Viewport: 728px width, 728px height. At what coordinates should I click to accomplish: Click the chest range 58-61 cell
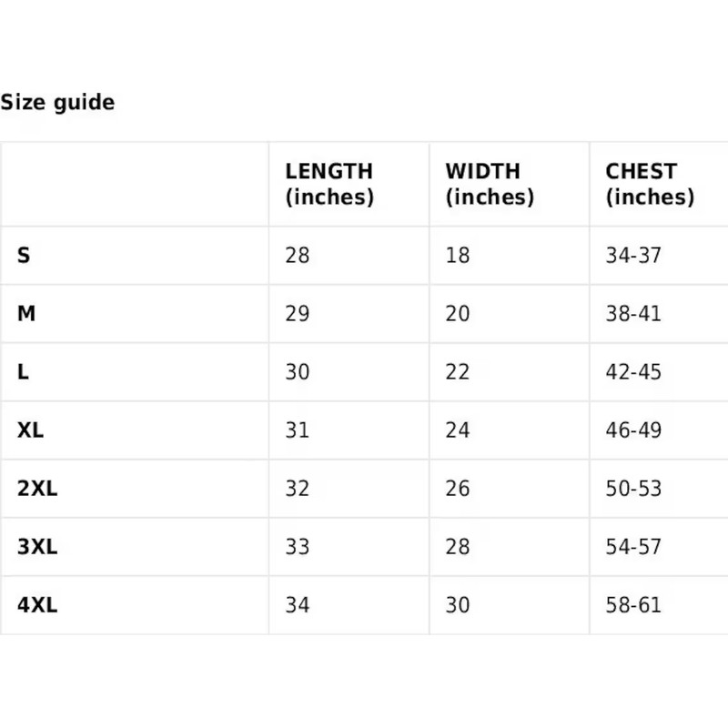[633, 605]
